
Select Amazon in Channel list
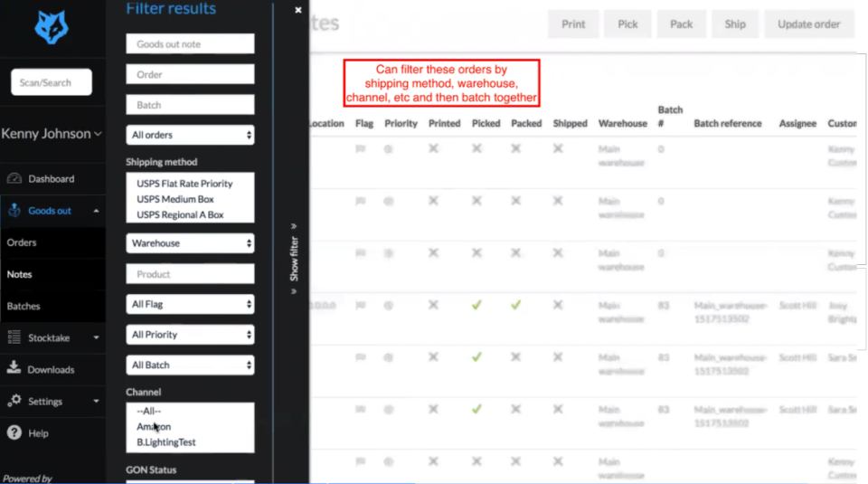(154, 426)
